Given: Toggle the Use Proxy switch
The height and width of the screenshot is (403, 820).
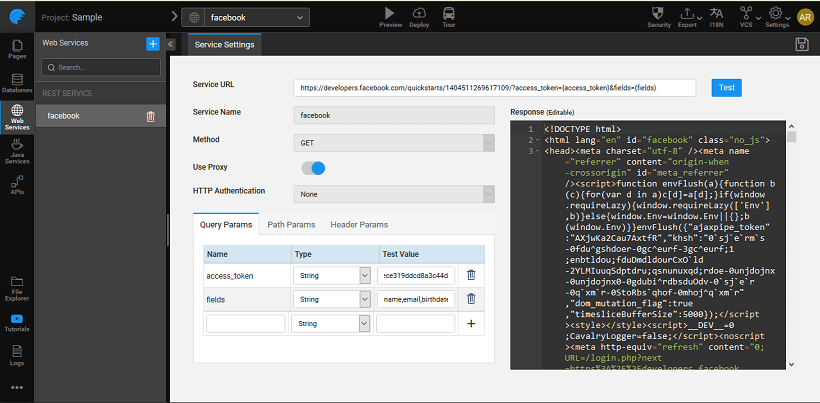Looking at the screenshot, I should click(x=313, y=168).
